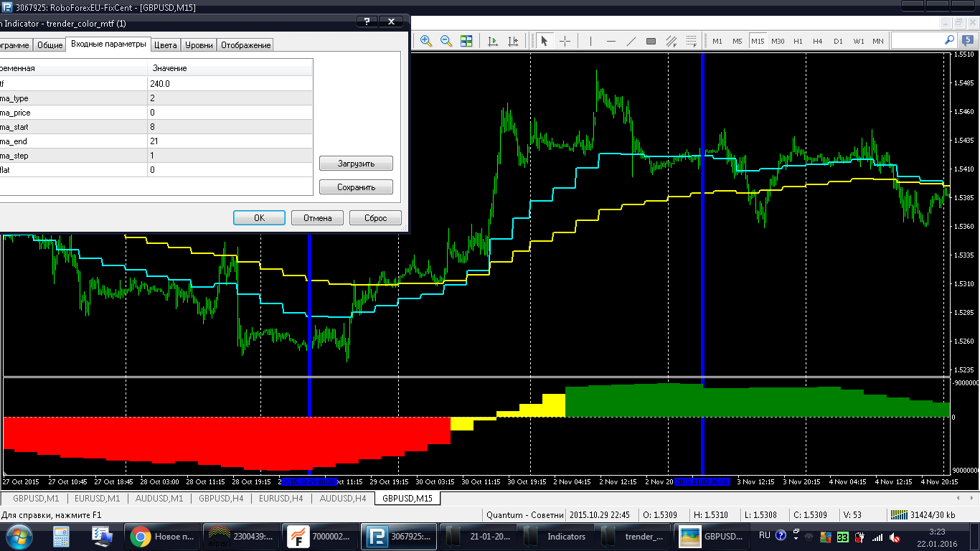This screenshot has width=980, height=551.
Task: Confirm the dialog with OK
Action: pyautogui.click(x=260, y=218)
